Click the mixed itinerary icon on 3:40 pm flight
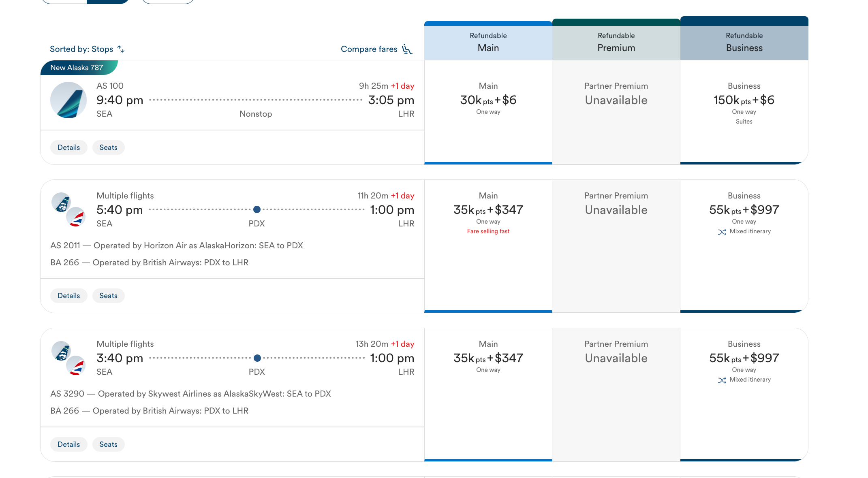The image size is (868, 478). (x=722, y=380)
